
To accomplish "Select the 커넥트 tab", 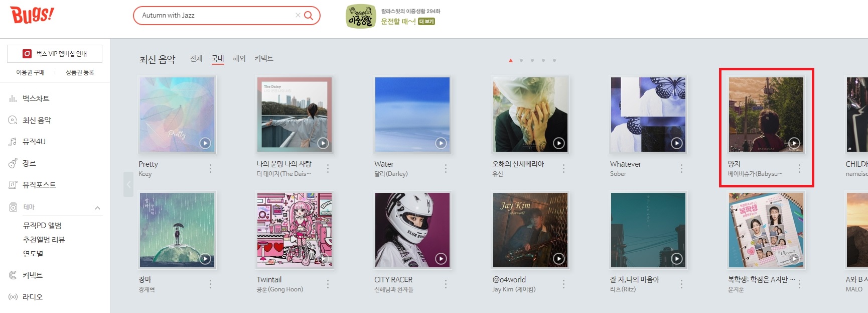I will click(264, 59).
